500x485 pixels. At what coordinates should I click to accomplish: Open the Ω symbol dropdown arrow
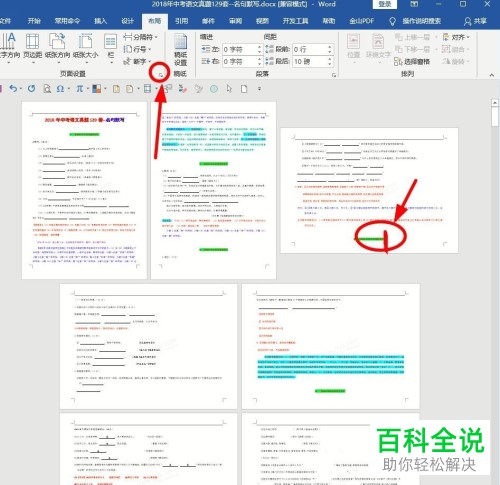click(69, 89)
